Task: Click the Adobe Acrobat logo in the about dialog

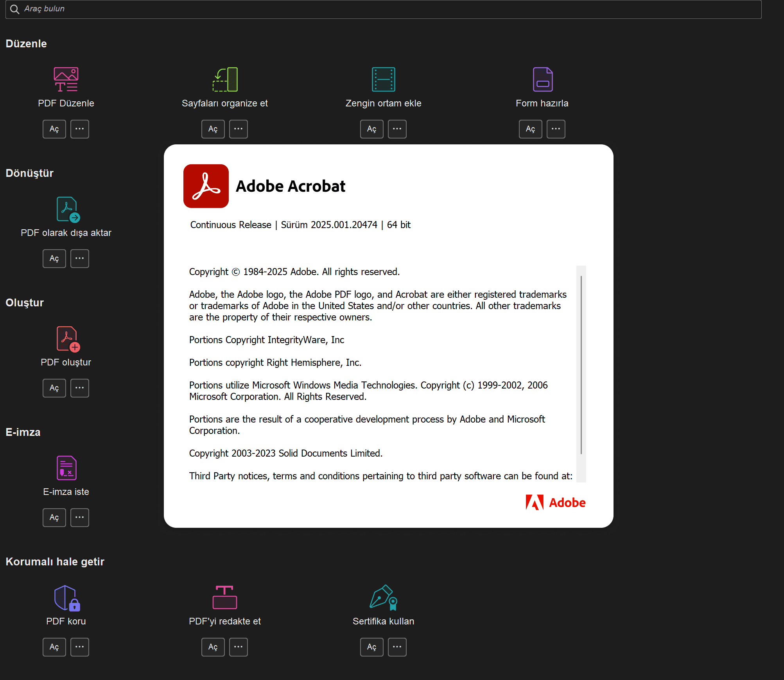Action: point(206,186)
